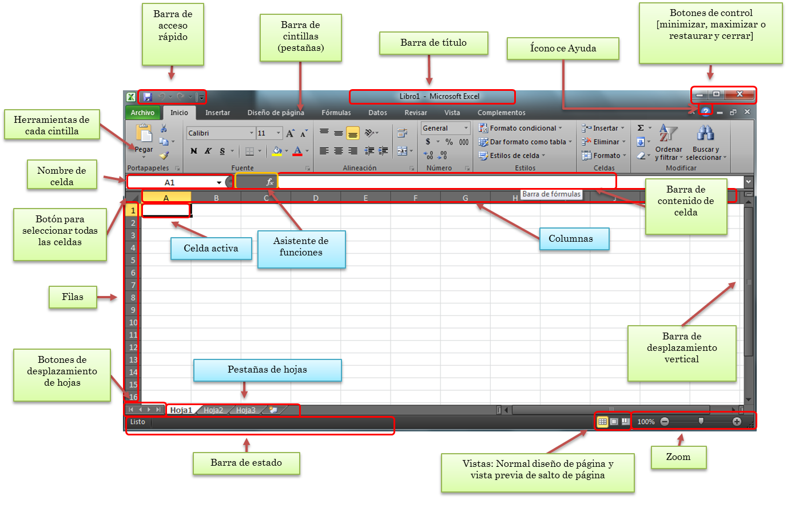The image size is (787, 532).
Task: Click the Autosuma sigma icon
Action: click(x=640, y=127)
